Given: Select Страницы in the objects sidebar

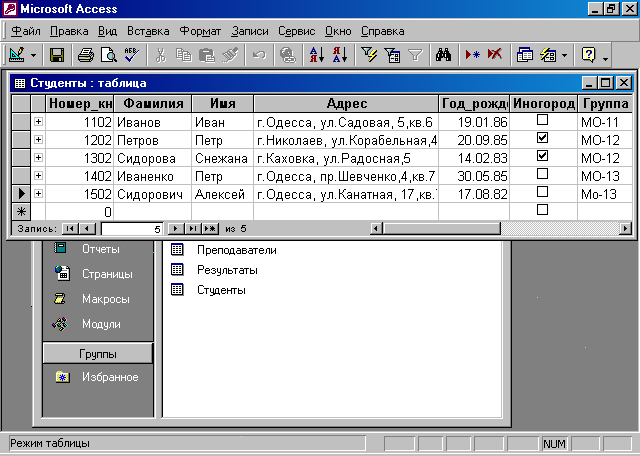Looking at the screenshot, I should click(93, 274).
